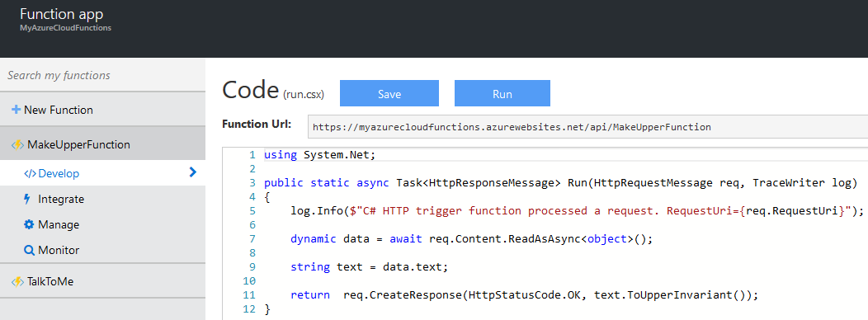Click the magnifier icon beside Monitor
Screen dimensions: 868x320
(30, 250)
